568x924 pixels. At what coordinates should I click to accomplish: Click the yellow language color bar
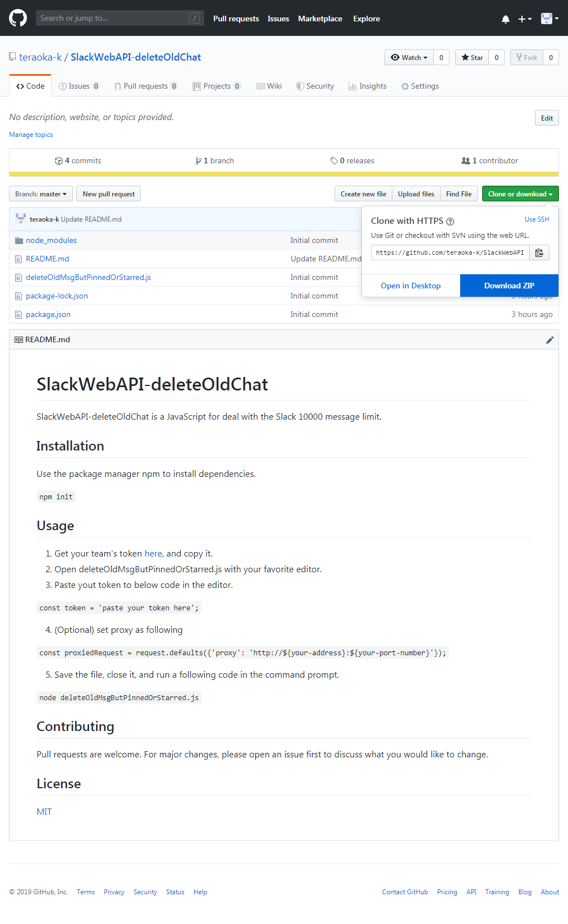coord(283,174)
